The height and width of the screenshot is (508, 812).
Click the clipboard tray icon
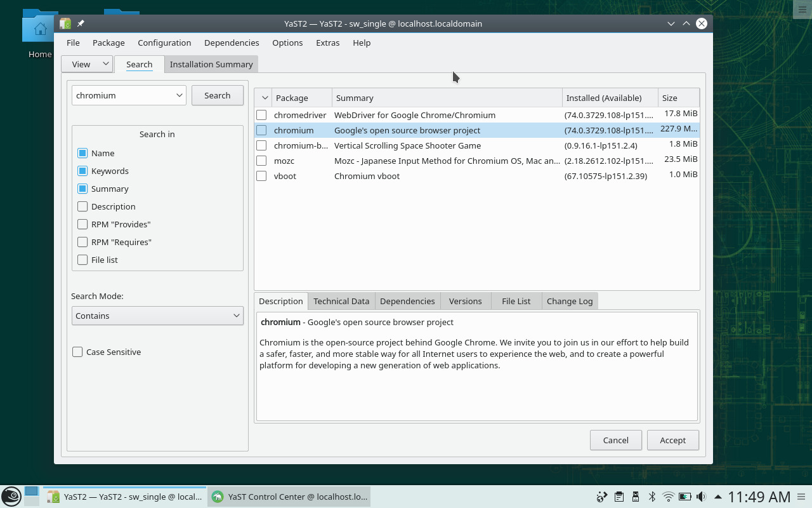coord(619,497)
